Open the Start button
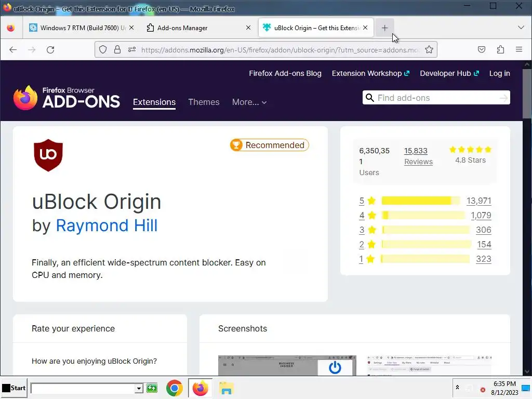This screenshot has width=532, height=399. 14,388
